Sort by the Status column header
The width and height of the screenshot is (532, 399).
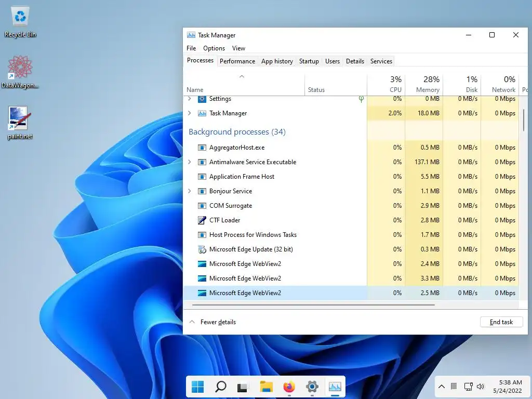click(x=336, y=85)
